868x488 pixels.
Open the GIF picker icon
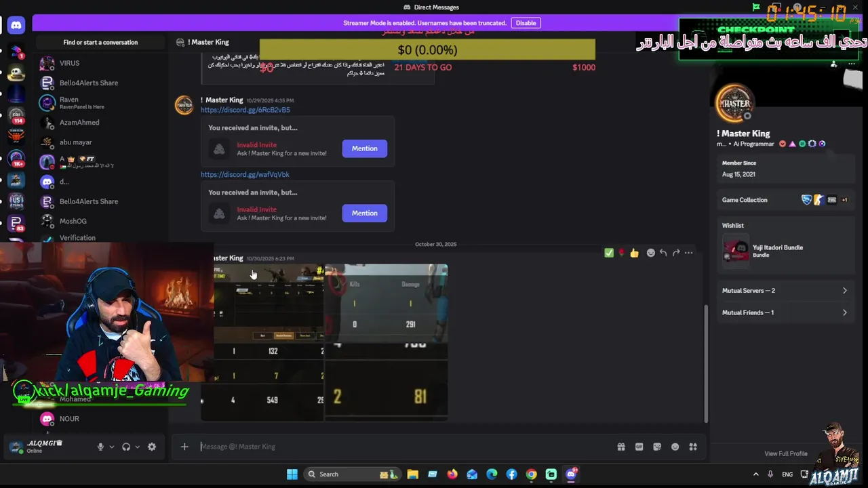(639, 447)
